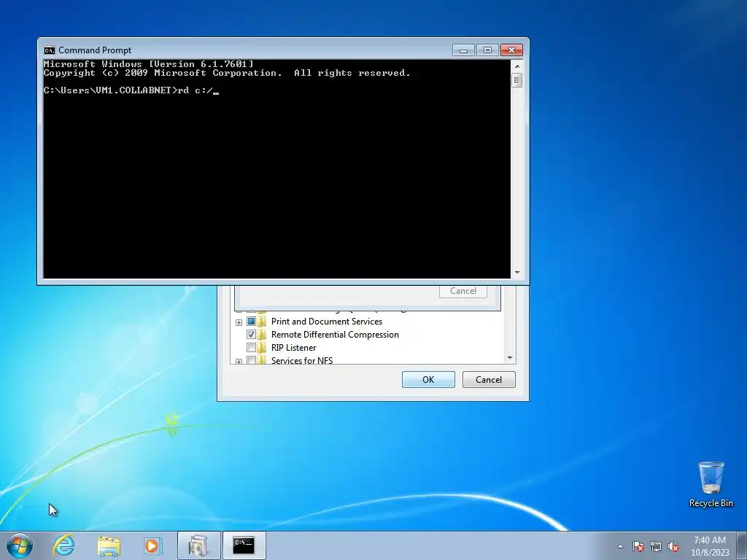
Task: Launch Windows Media Player from the taskbar
Action: 153,545
